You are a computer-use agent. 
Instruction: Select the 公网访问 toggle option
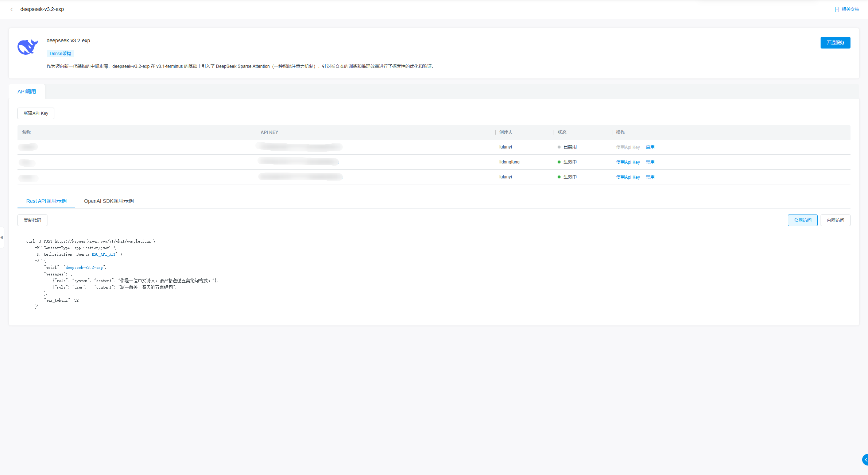802,220
